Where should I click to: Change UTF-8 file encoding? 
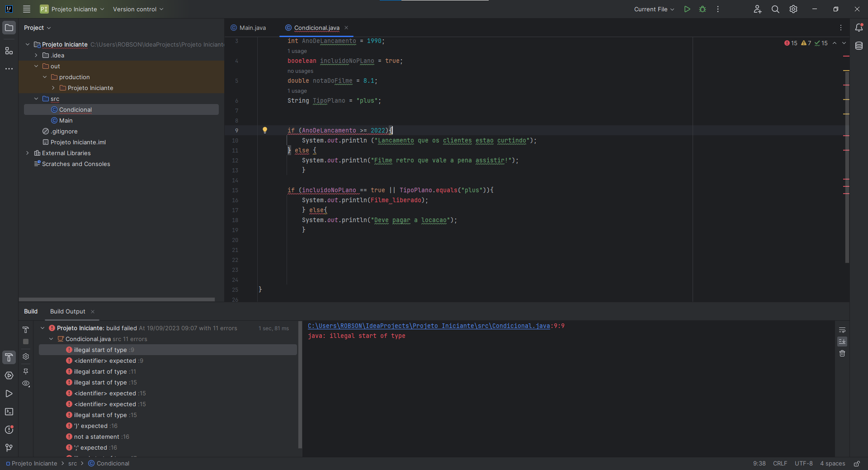tap(803, 464)
